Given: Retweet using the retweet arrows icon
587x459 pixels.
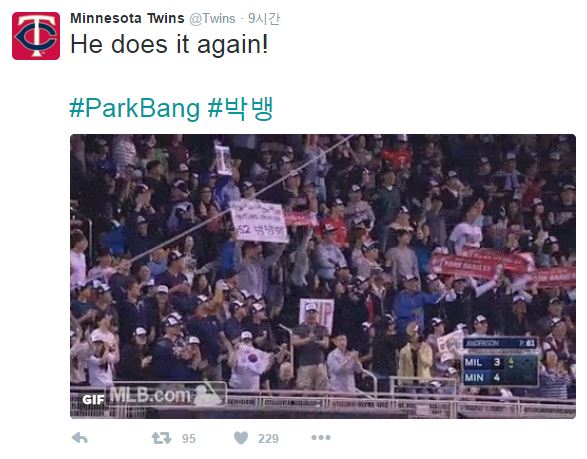Looking at the screenshot, I should point(161,438).
